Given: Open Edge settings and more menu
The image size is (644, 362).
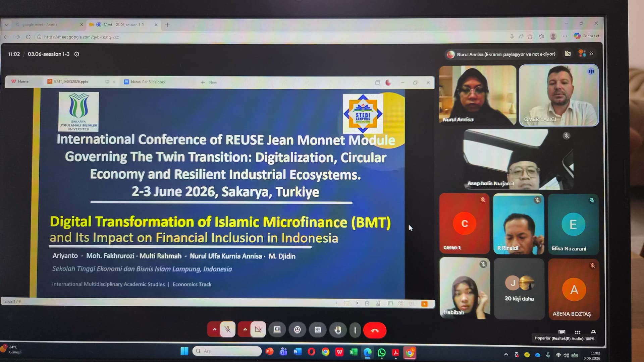Looking at the screenshot, I should click(x=565, y=36).
